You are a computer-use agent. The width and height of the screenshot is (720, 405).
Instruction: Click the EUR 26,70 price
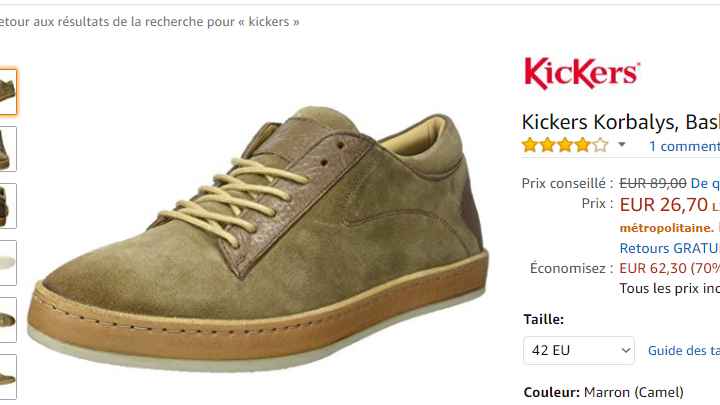[x=664, y=205]
